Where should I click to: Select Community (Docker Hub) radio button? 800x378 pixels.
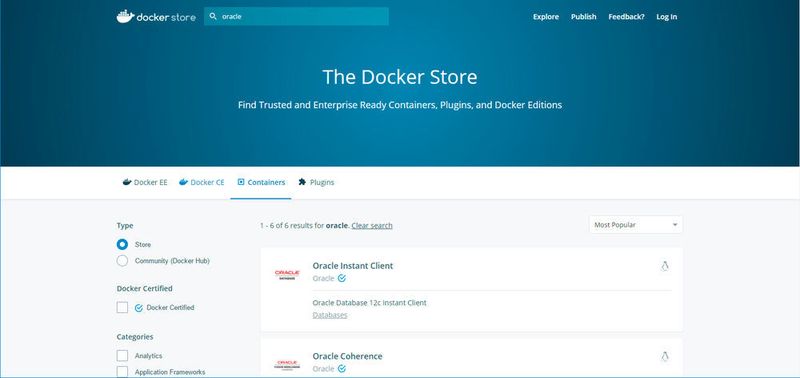pos(122,261)
